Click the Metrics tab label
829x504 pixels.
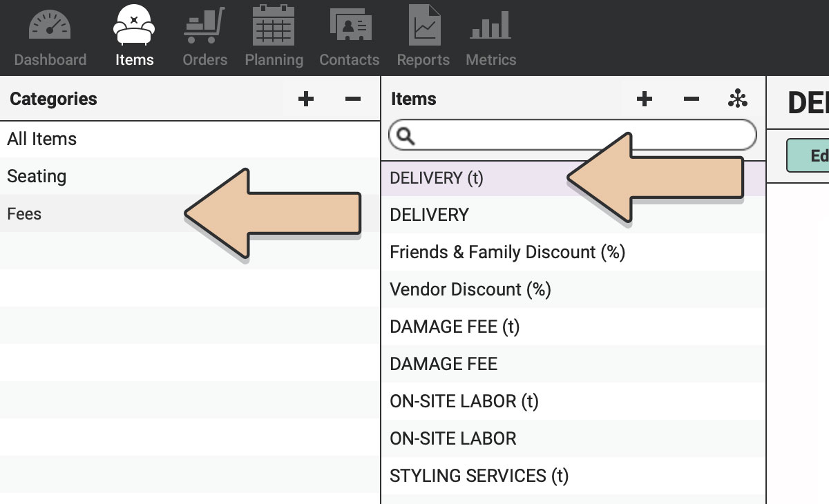click(491, 60)
